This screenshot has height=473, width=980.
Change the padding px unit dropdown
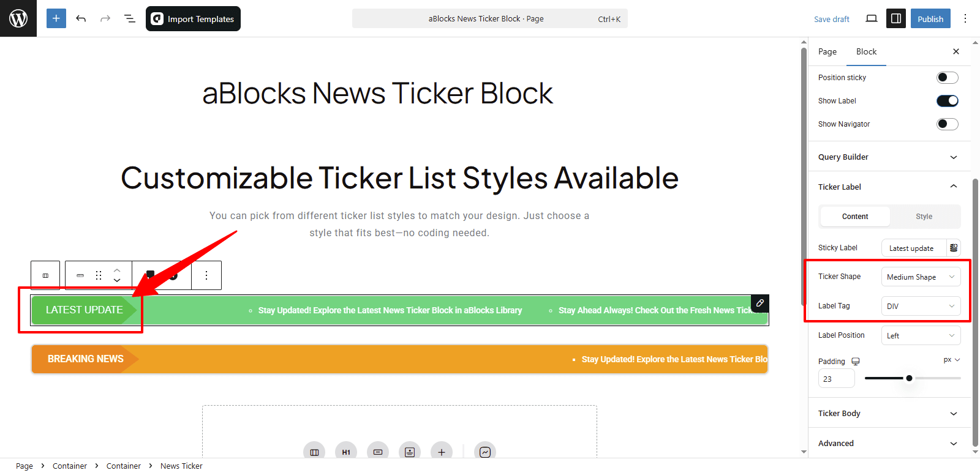pyautogui.click(x=952, y=360)
